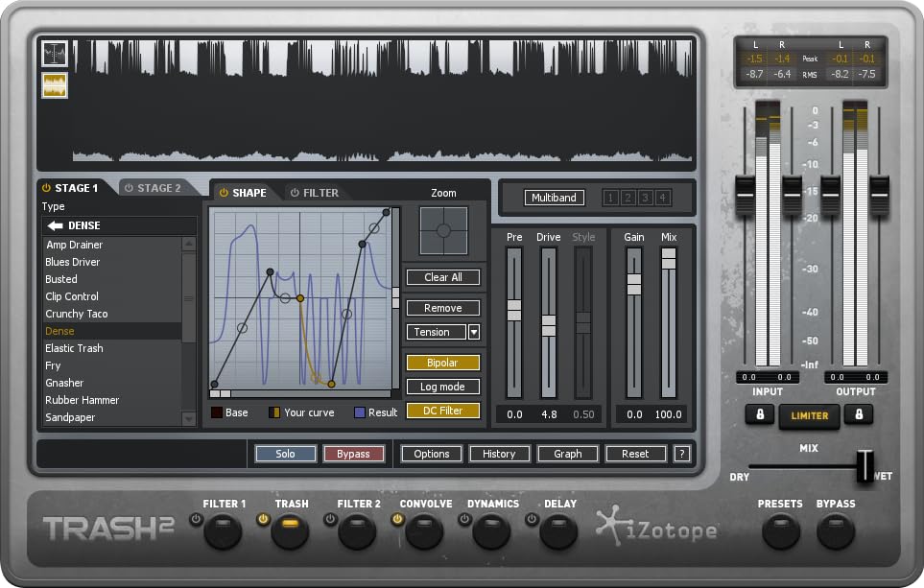Select Rubber Hammer from the type list
This screenshot has height=588, width=924.
point(83,400)
